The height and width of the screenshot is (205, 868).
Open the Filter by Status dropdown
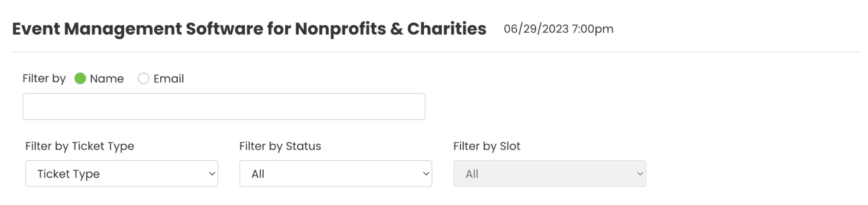click(335, 174)
